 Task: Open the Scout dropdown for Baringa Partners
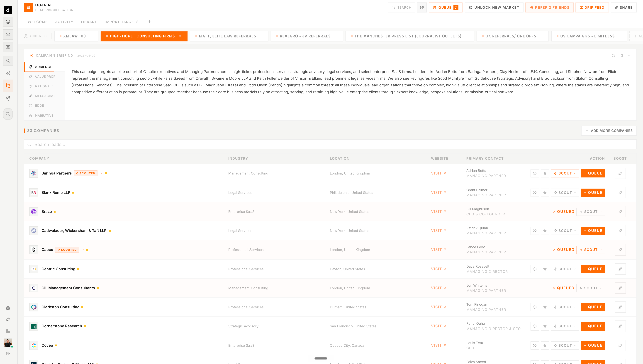coord(565,173)
